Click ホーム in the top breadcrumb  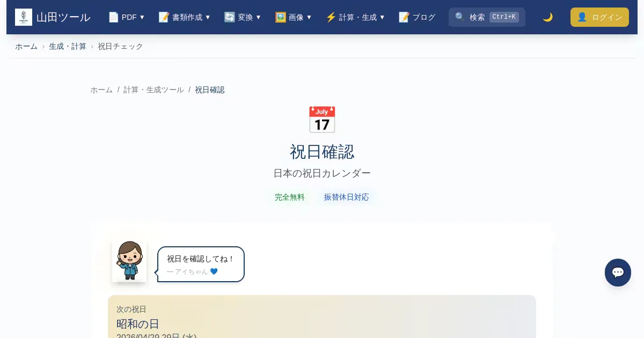click(26, 46)
